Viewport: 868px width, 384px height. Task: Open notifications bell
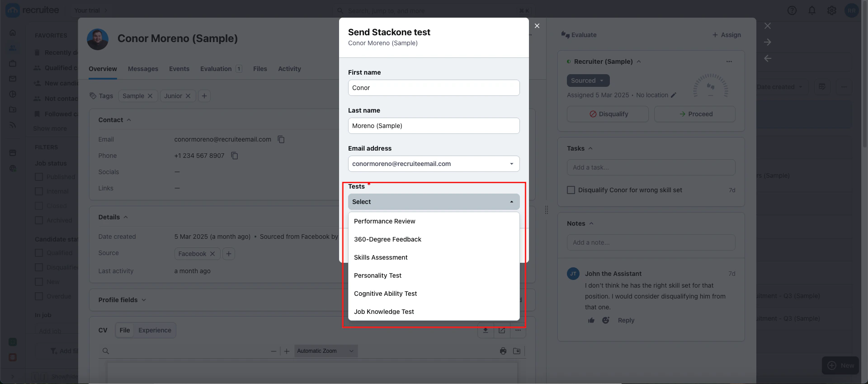click(812, 10)
